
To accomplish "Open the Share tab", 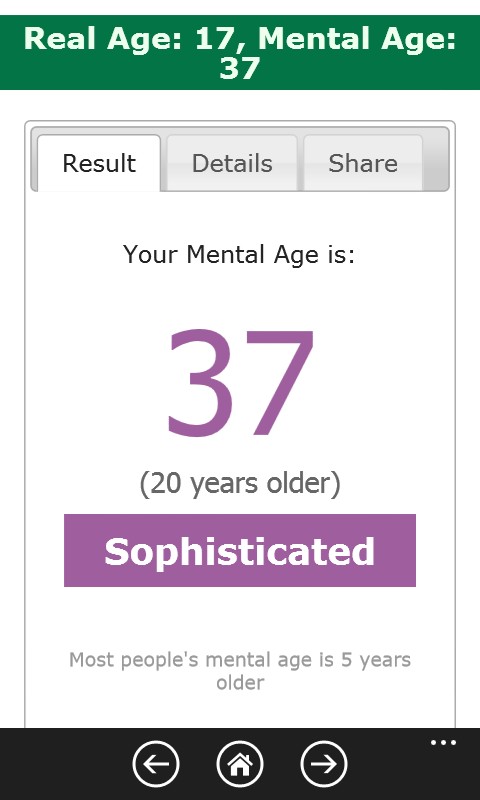I will [363, 163].
